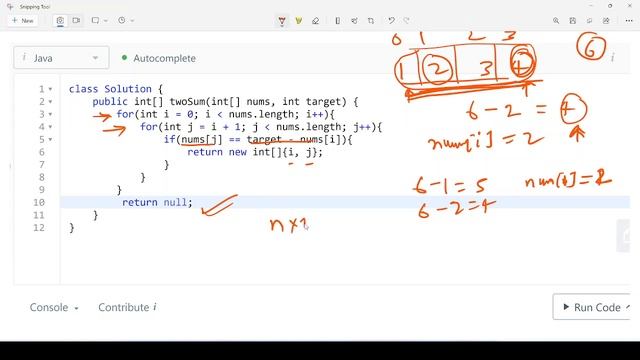
Task: Maximize the Snipping Tool window
Action: tap(610, 6)
